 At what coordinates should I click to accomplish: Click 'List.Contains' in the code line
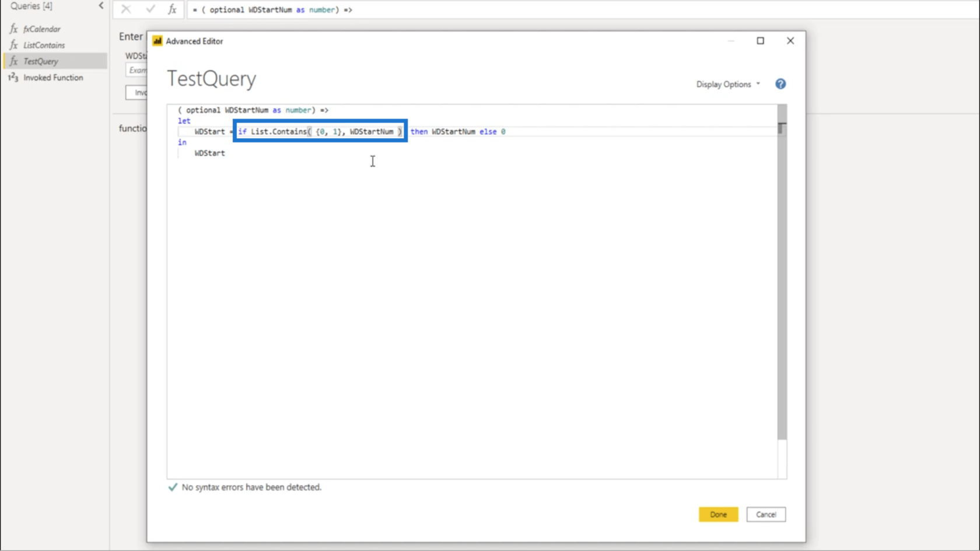[279, 132]
